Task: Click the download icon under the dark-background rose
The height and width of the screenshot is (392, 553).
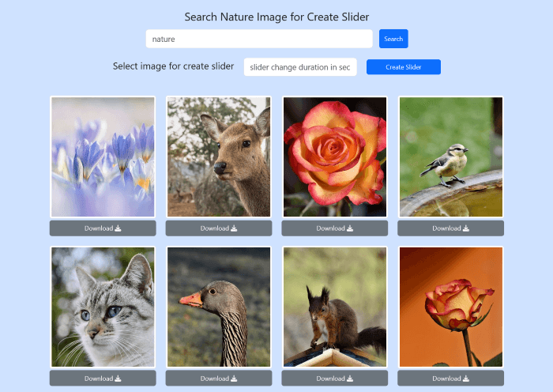Action: [x=350, y=228]
